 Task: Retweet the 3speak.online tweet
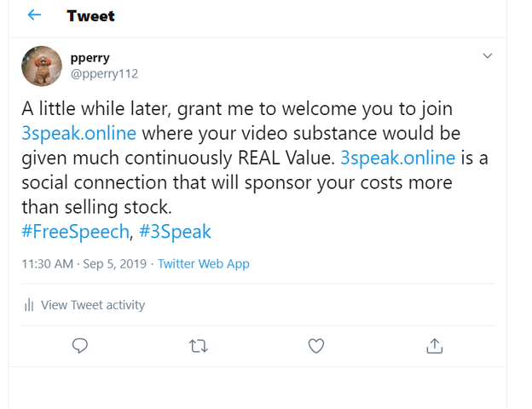[x=198, y=345]
